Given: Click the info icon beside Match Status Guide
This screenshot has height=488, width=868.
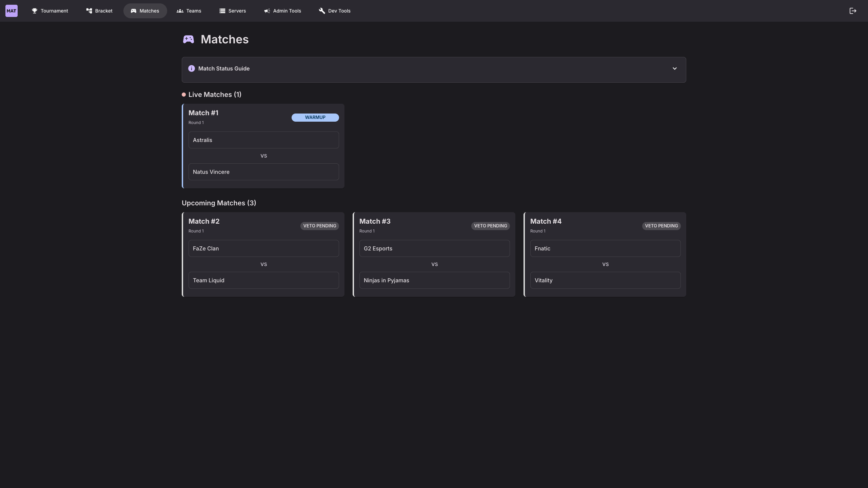Looking at the screenshot, I should pos(192,68).
